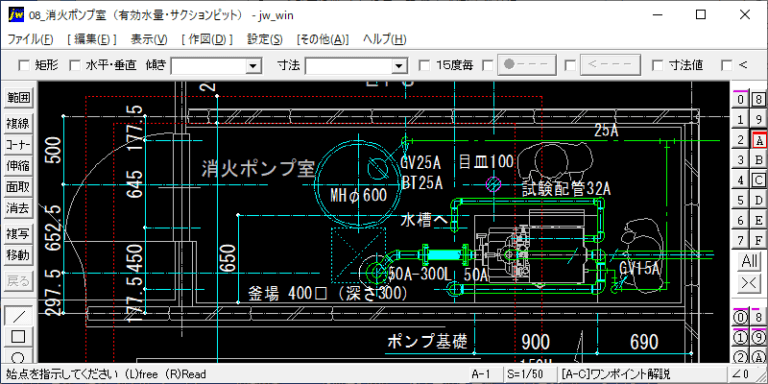Choose the 消去 erase tool

[x=18, y=208]
